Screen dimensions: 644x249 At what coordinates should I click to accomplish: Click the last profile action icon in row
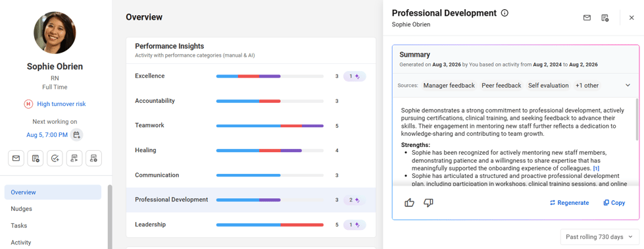tap(93, 158)
